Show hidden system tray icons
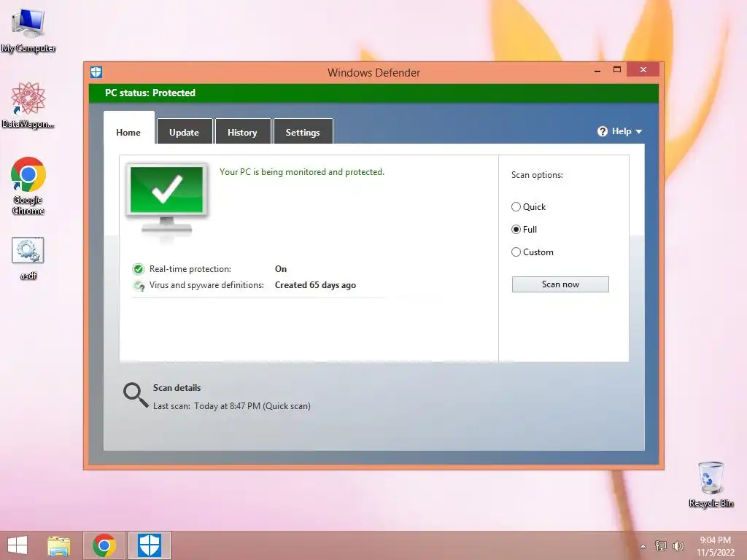This screenshot has height=560, width=747. coord(643,546)
